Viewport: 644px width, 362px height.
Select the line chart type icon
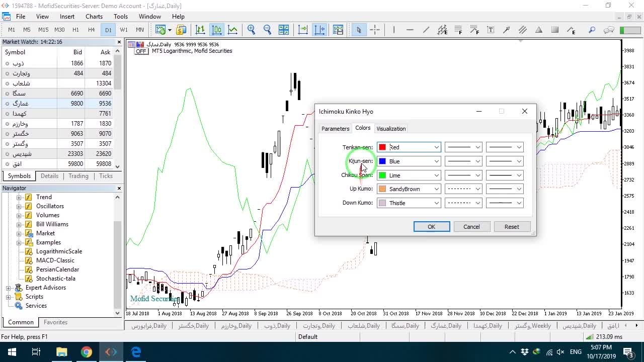(x=233, y=30)
